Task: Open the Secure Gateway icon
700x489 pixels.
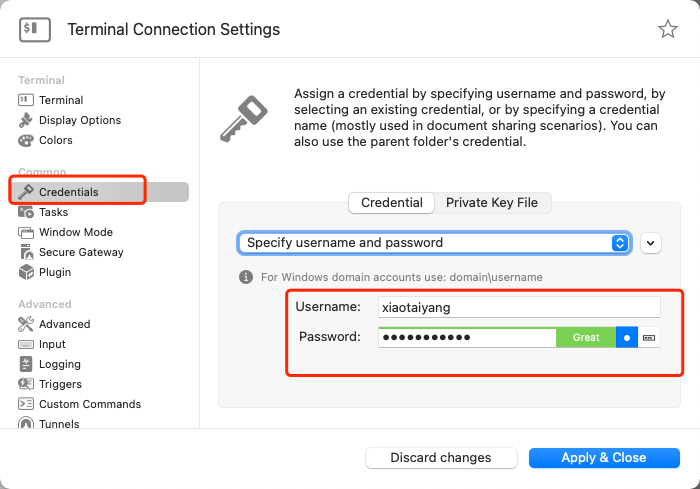Action: (x=27, y=252)
